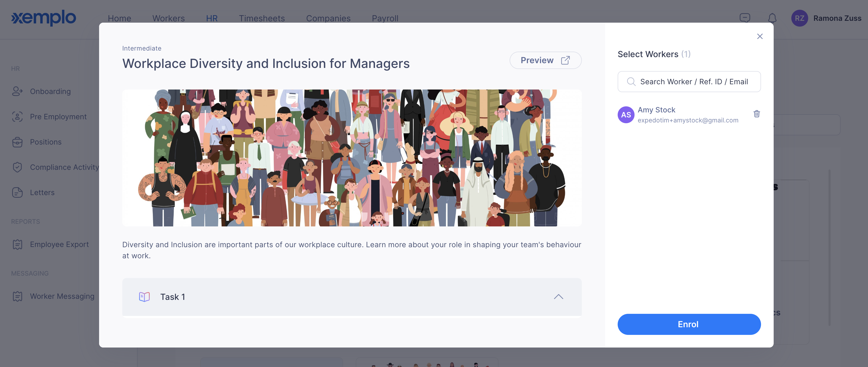Click the Pre Employment sidebar icon
This screenshot has width=868, height=367.
[17, 116]
